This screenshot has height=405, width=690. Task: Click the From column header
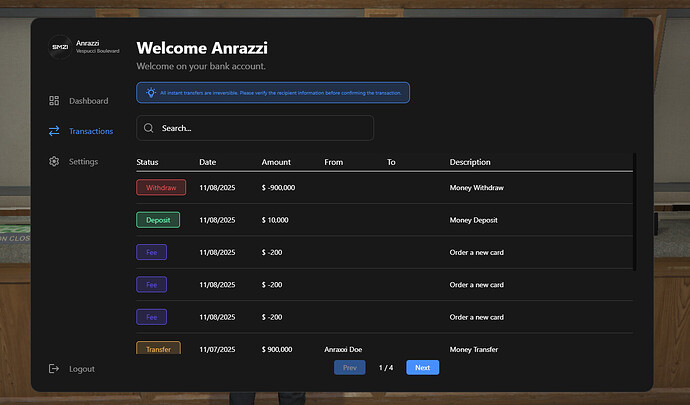pos(334,162)
